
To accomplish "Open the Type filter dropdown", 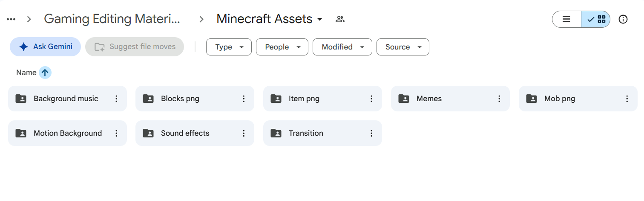I will (229, 47).
